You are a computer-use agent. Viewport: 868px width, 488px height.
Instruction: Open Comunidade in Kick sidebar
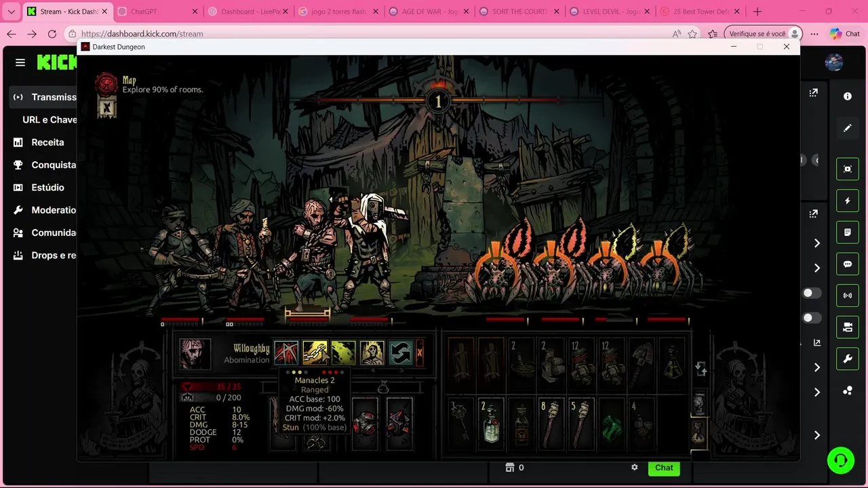click(x=45, y=232)
